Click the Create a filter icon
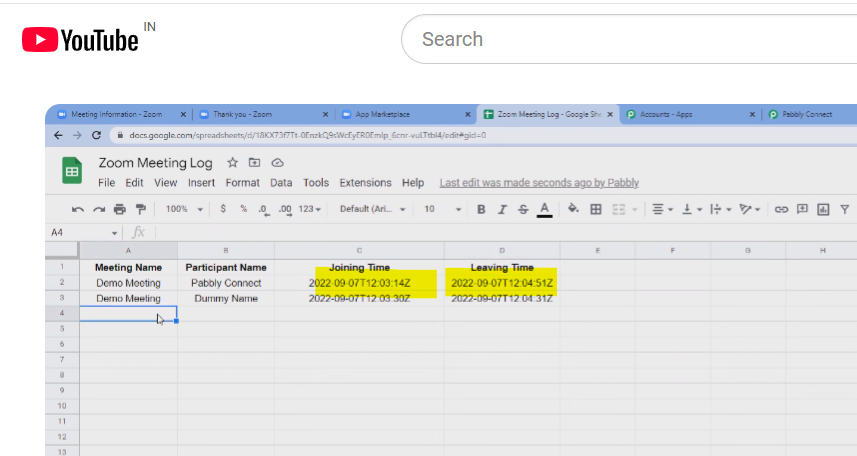The height and width of the screenshot is (456, 857). click(844, 209)
